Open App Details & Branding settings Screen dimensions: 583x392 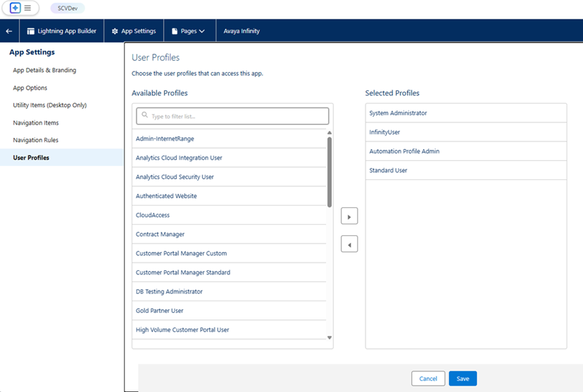45,70
